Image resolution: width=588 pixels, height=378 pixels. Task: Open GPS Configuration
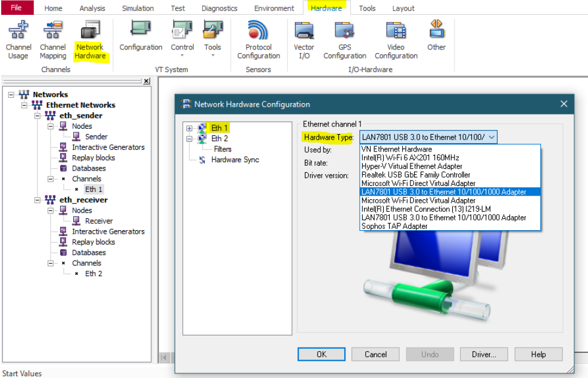point(344,40)
